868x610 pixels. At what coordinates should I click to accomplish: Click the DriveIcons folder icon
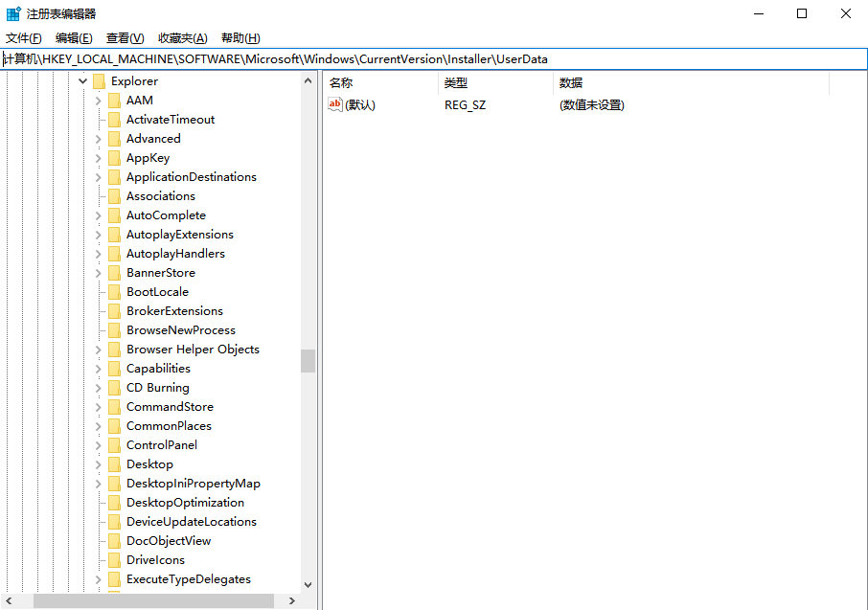click(114, 560)
